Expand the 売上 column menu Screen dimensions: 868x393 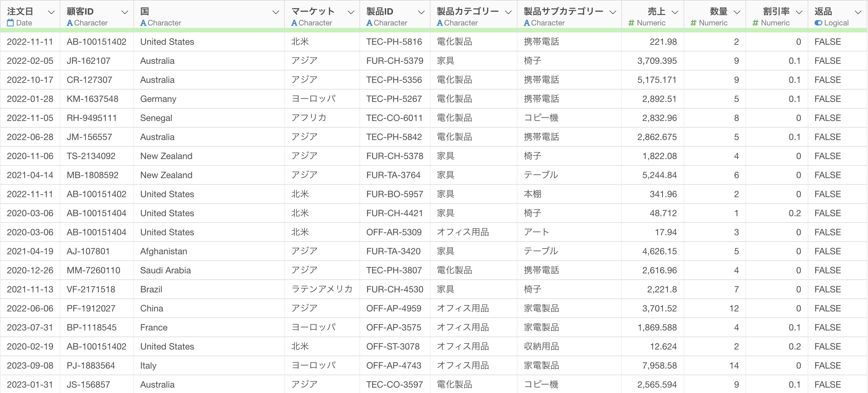point(675,12)
